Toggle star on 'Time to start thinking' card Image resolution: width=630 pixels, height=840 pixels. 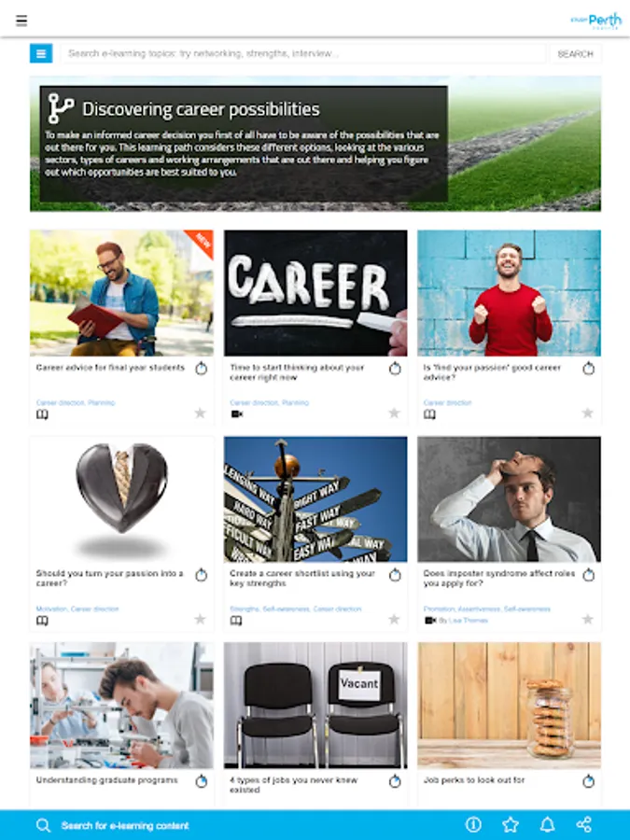click(x=394, y=413)
